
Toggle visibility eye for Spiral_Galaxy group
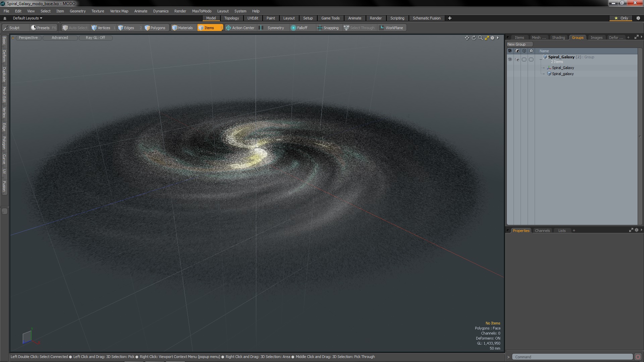pos(510,59)
